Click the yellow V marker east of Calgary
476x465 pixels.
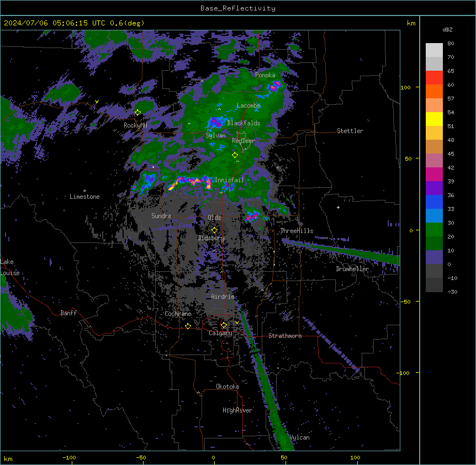pos(237,323)
